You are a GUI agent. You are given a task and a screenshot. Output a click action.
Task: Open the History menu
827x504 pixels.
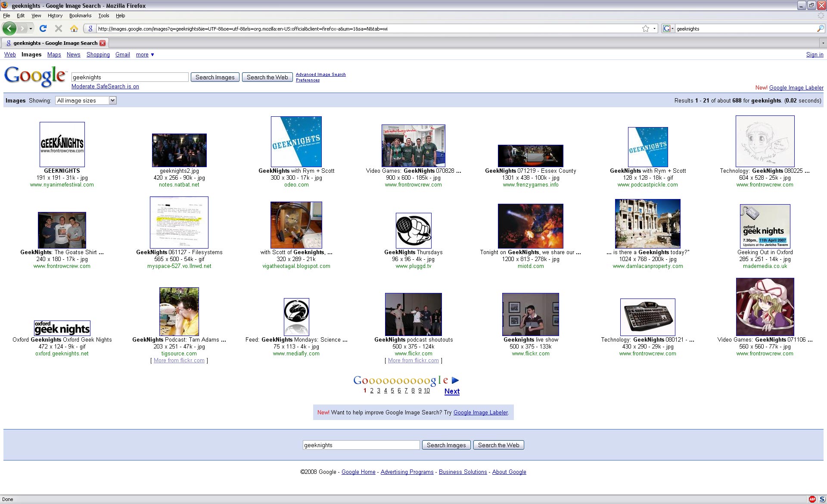[x=55, y=16]
